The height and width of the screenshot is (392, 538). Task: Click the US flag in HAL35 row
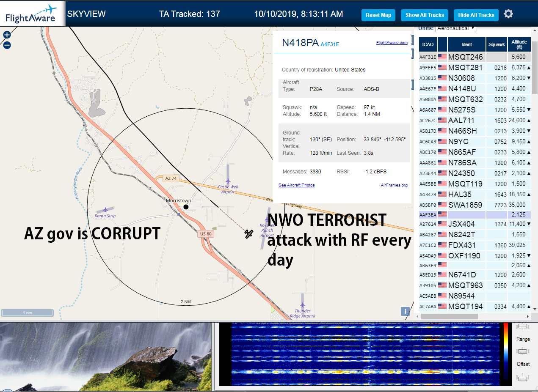[442, 194]
